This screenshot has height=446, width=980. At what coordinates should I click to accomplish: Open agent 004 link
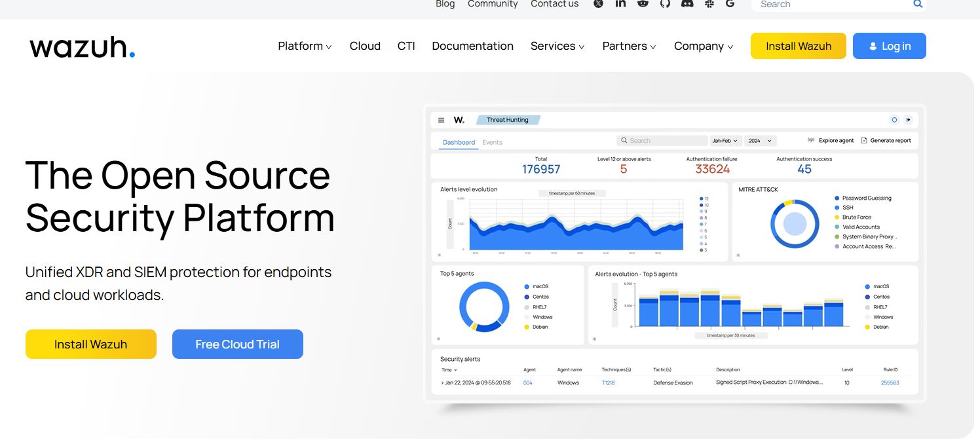(x=528, y=382)
